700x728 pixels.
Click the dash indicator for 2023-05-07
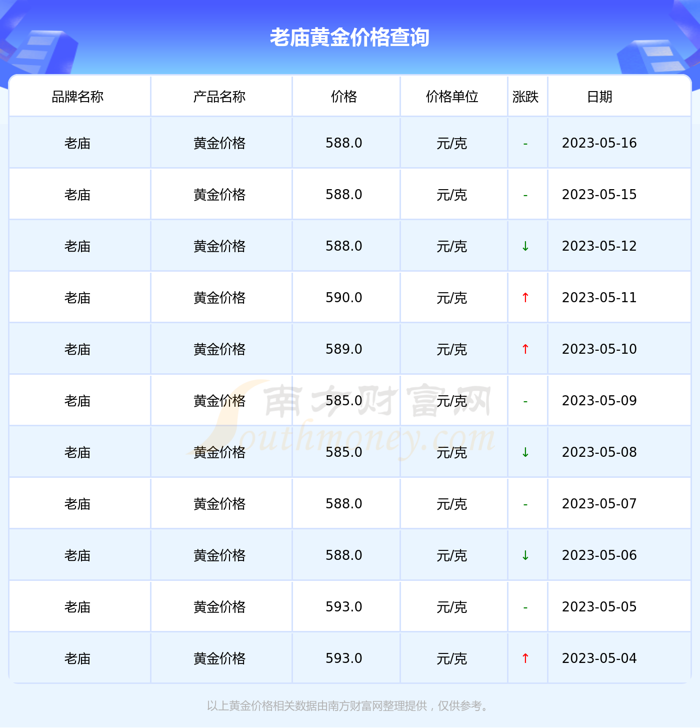pos(525,505)
